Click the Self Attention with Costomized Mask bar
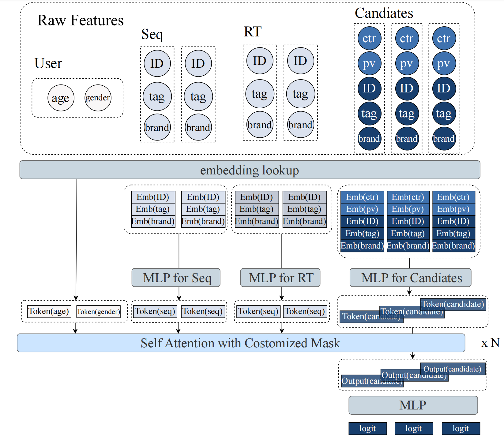Viewport: 504px width, 437px height. (241, 343)
